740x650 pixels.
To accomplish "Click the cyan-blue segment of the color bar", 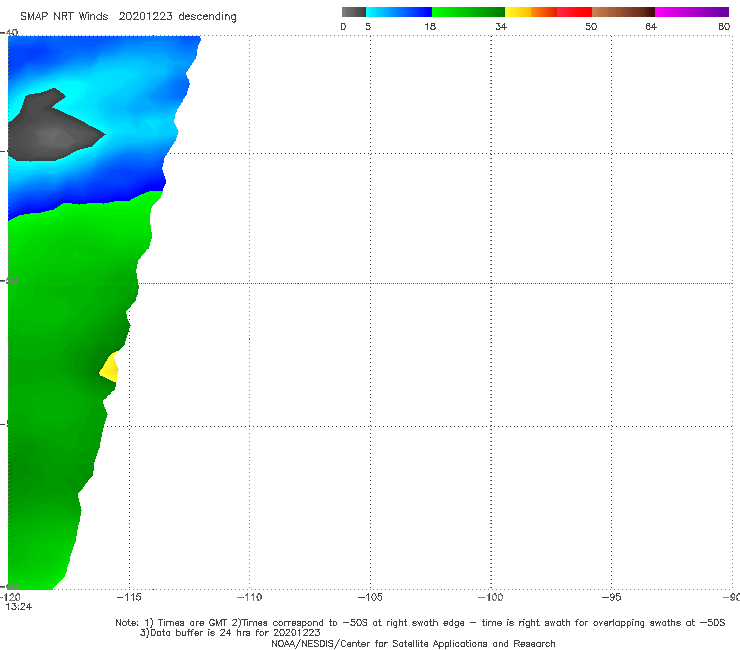I will tap(399, 12).
